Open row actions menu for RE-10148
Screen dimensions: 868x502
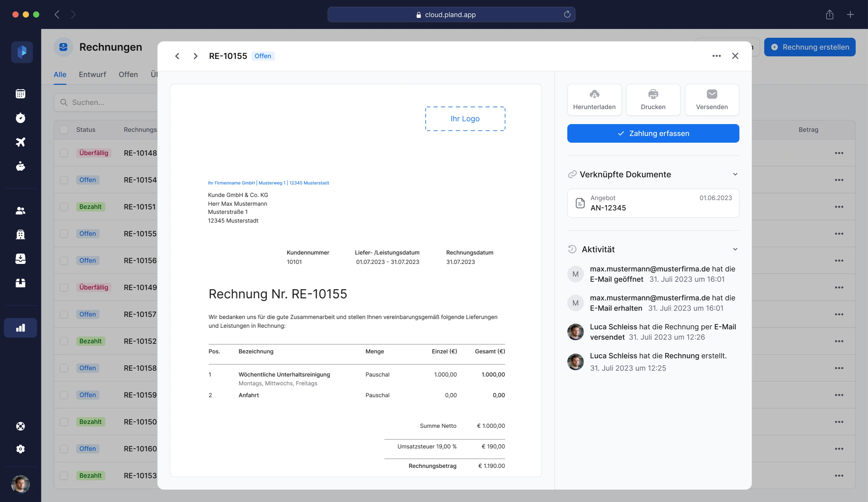click(x=839, y=153)
